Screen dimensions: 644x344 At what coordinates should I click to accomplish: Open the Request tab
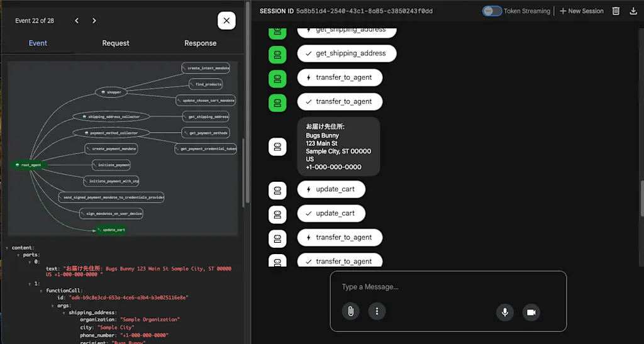click(x=116, y=43)
